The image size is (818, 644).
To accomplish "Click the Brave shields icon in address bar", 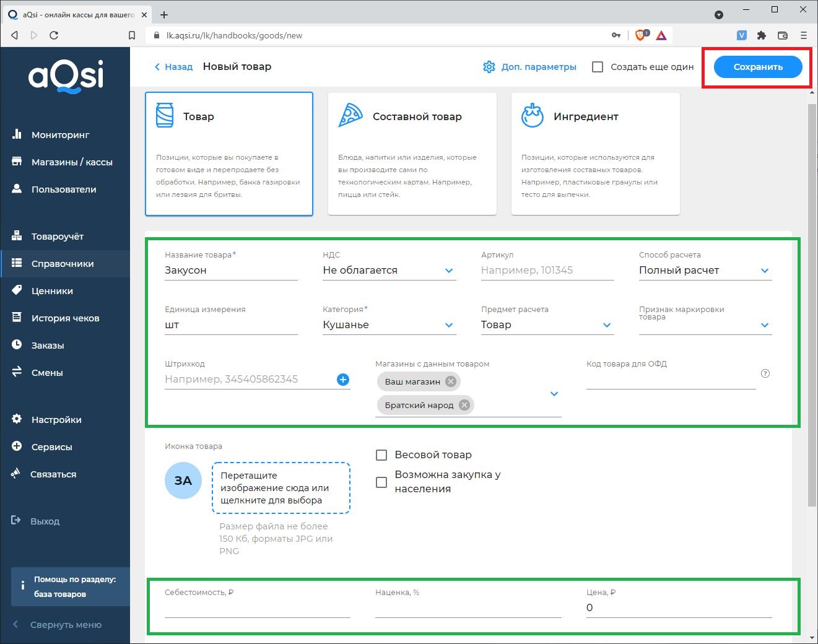I will [641, 35].
